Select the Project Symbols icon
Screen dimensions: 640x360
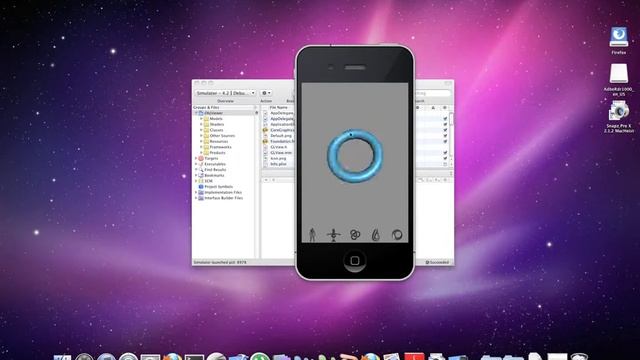tap(201, 187)
